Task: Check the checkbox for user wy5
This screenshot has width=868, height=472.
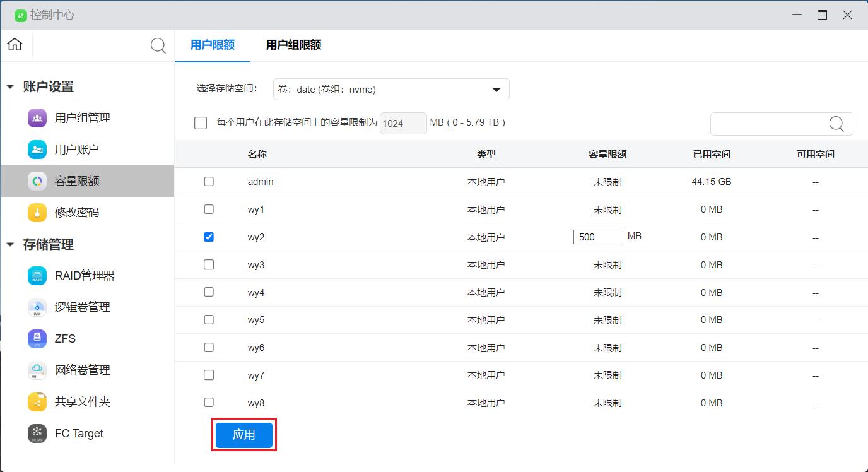Action: (x=209, y=319)
